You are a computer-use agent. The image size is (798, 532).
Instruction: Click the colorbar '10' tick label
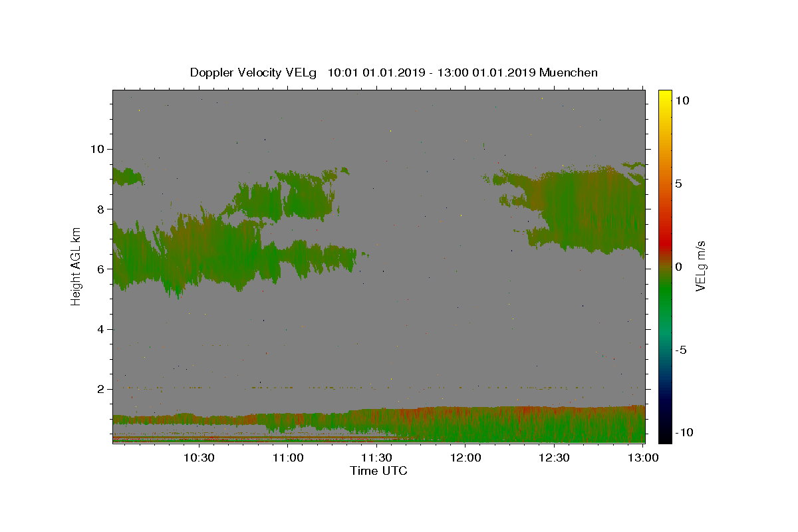point(682,100)
